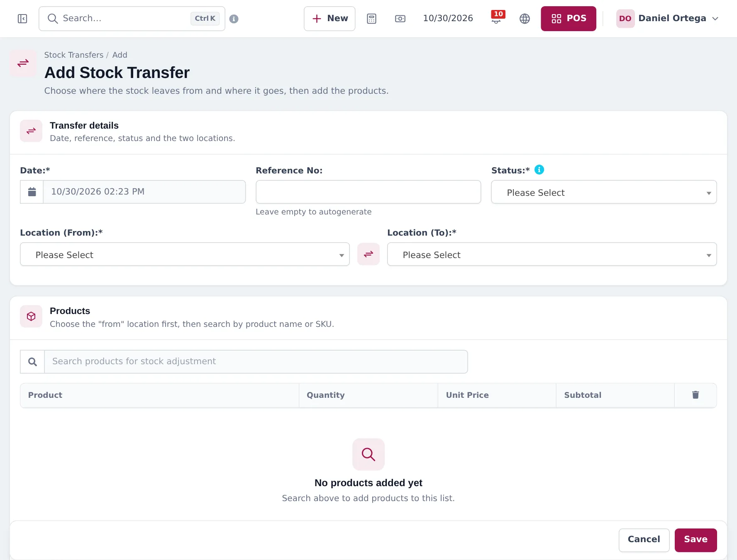Click the Add breadcrumb text
The width and height of the screenshot is (737, 560).
click(x=120, y=55)
